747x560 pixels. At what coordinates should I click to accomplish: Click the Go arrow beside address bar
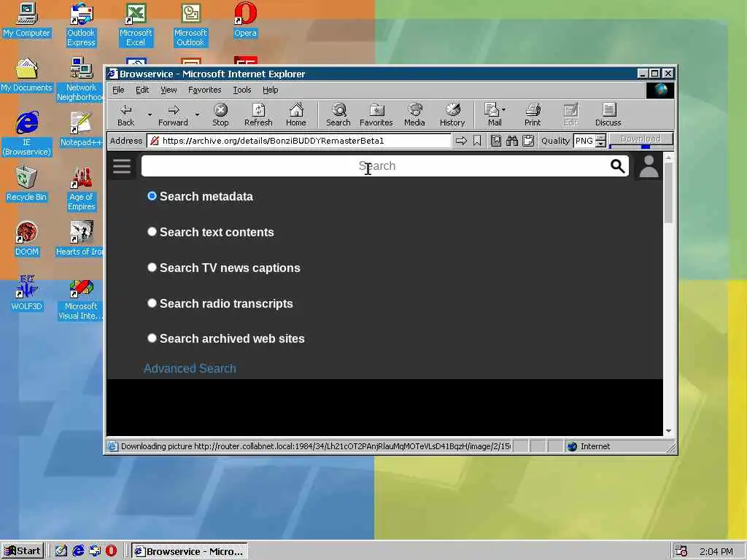(x=461, y=141)
